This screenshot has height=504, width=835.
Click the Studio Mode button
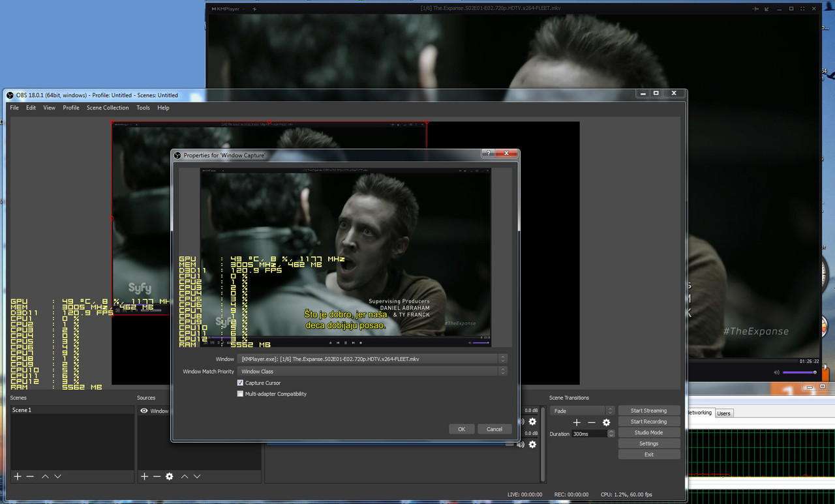[x=648, y=432]
